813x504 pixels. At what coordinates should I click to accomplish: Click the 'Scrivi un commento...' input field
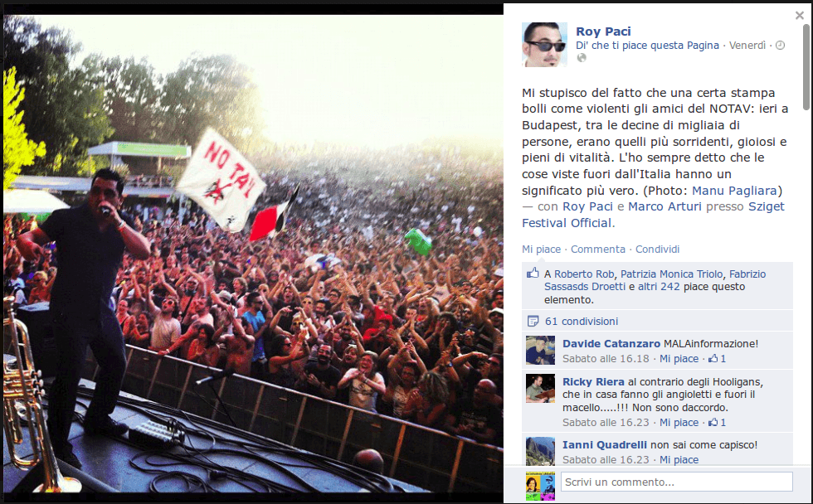click(x=677, y=482)
